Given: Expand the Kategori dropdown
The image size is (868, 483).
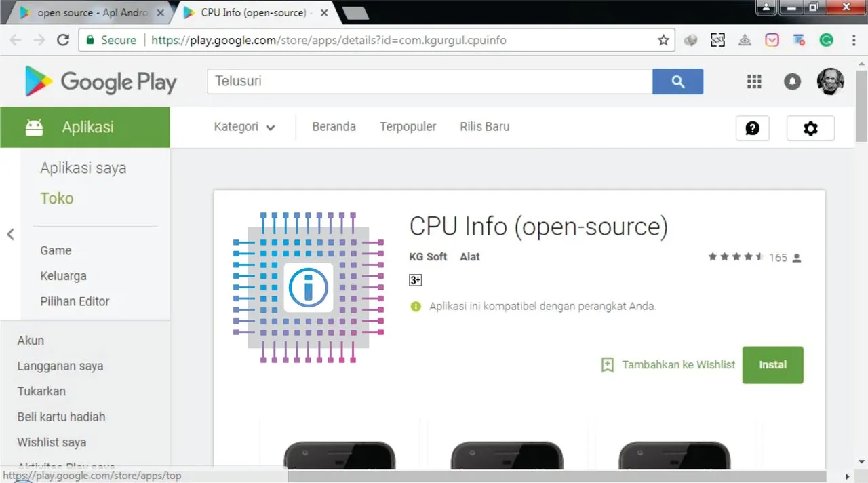Looking at the screenshot, I should coord(244,127).
